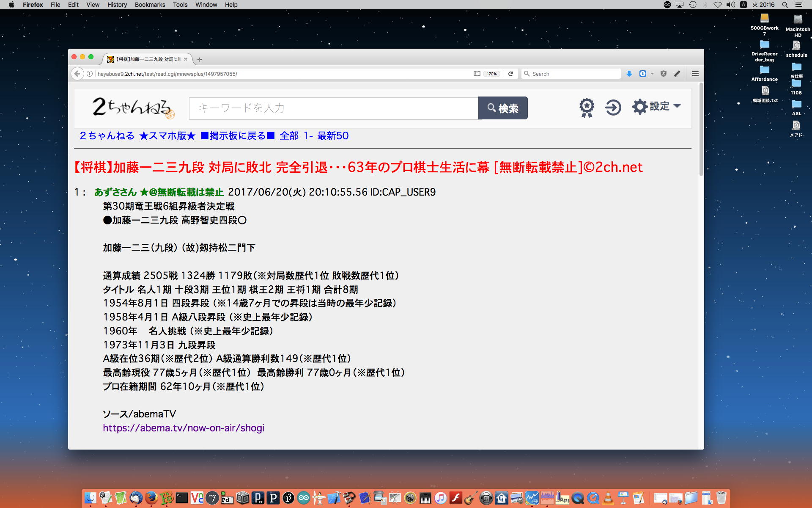Viewport: 812px width, 508px height.
Task: Open the Firefox downloads arrow icon
Action: (629, 74)
